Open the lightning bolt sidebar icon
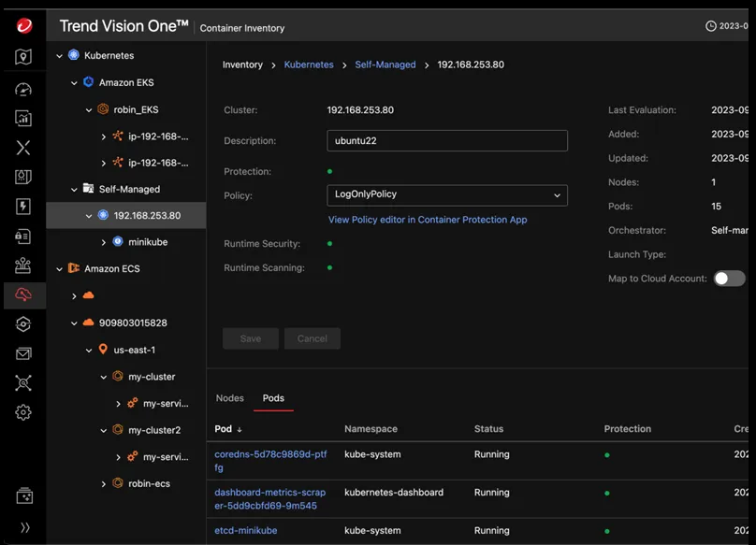 [24, 207]
